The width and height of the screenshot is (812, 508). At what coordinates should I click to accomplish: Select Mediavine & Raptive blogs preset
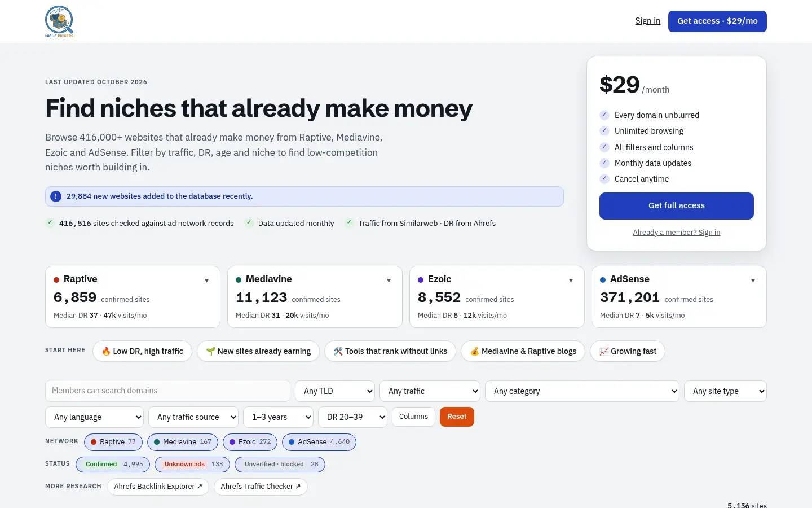[523, 351]
